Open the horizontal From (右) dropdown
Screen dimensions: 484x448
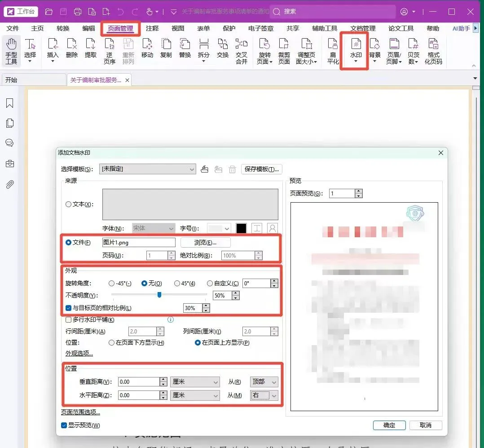(x=264, y=395)
